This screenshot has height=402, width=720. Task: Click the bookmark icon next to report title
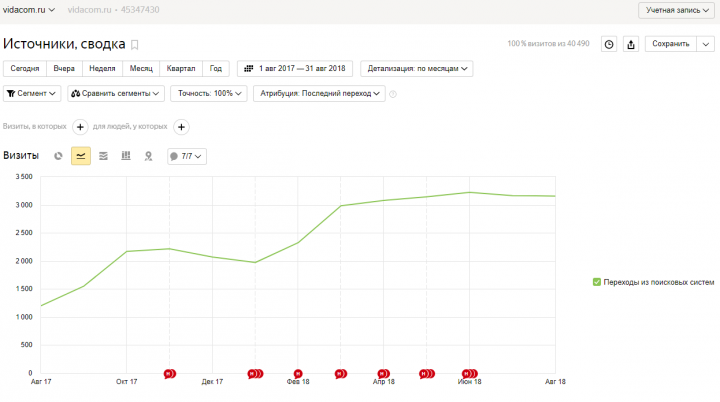tap(135, 45)
